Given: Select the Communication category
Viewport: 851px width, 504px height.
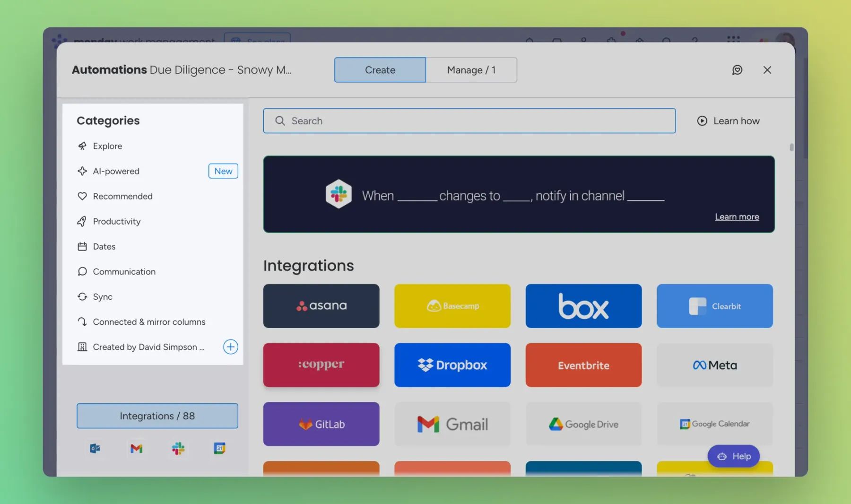Looking at the screenshot, I should pos(124,271).
